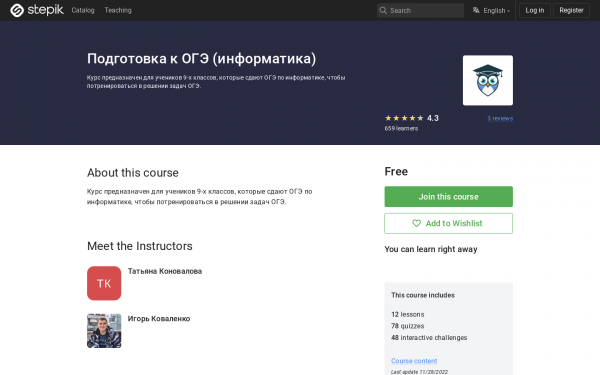600x375 pixels.
Task: Click the This course includes heading
Action: point(423,295)
